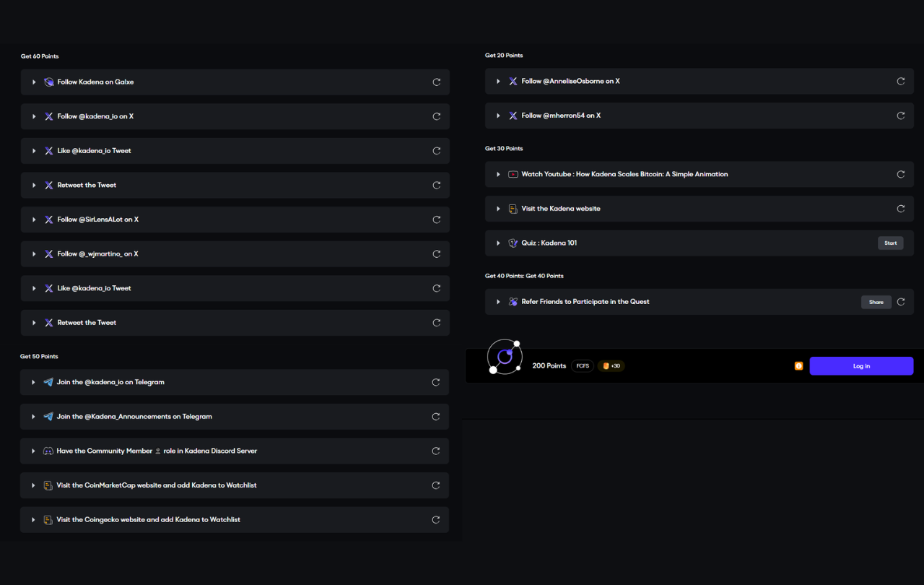Expand the Follow @AnneliseOsborne on X task
This screenshot has width=924, height=585.
point(498,82)
